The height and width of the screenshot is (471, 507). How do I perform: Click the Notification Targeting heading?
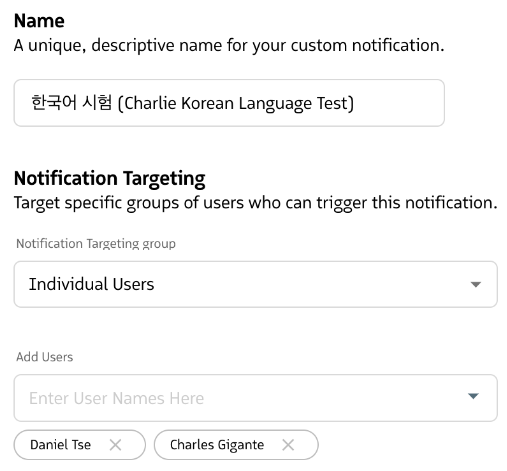tap(110, 179)
